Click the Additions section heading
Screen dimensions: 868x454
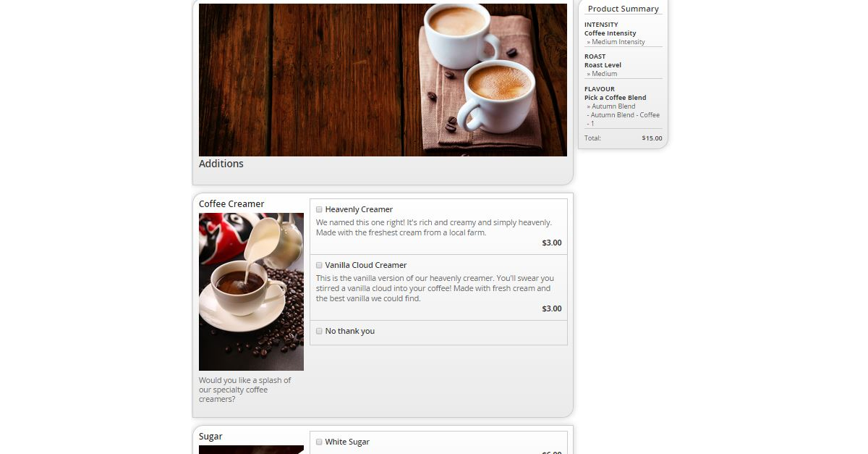221,164
